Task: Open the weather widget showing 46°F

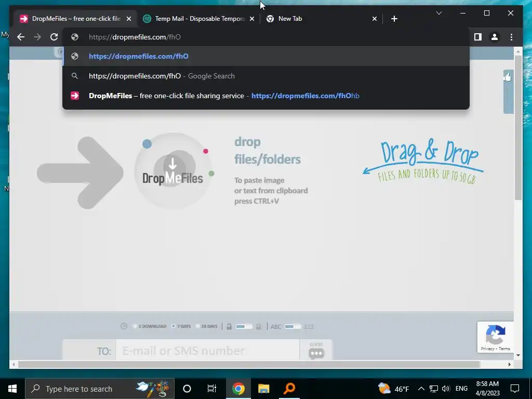Action: click(x=394, y=389)
